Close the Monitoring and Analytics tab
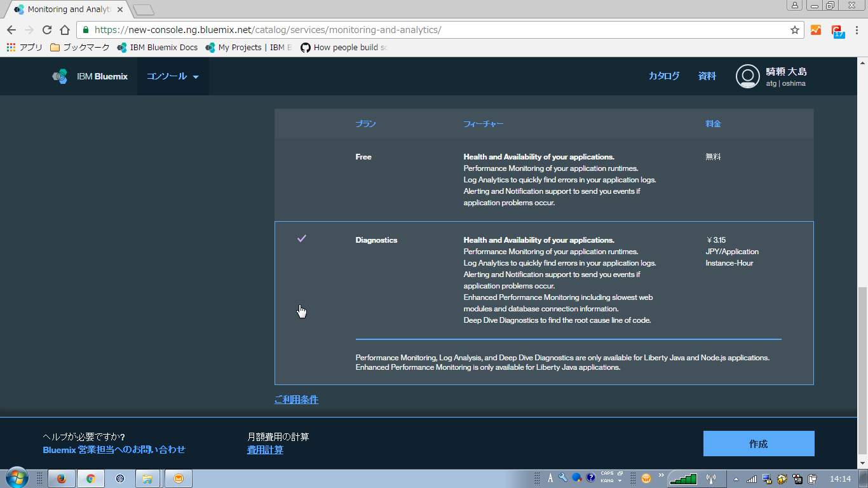Image resolution: width=868 pixels, height=488 pixels. [x=120, y=10]
